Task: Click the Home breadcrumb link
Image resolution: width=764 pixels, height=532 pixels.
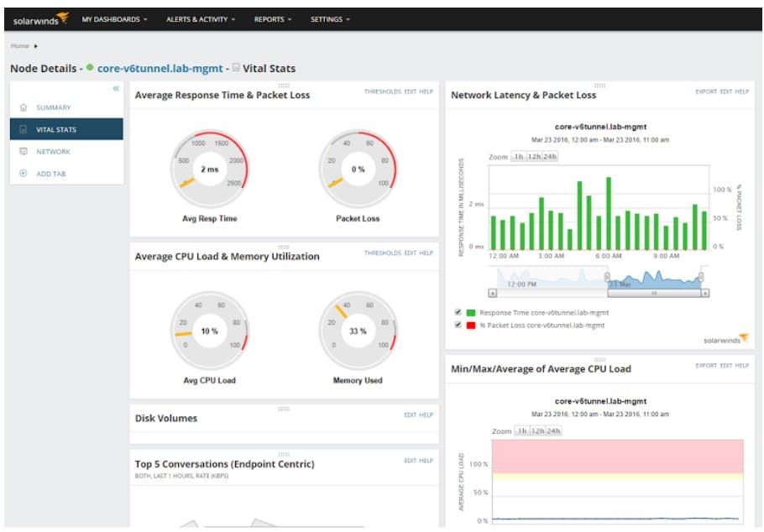Action: [20, 46]
